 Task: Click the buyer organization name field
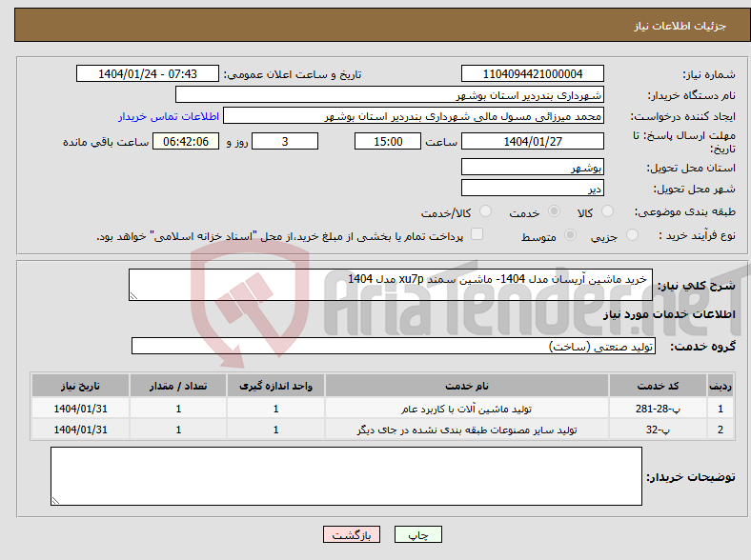[389, 95]
